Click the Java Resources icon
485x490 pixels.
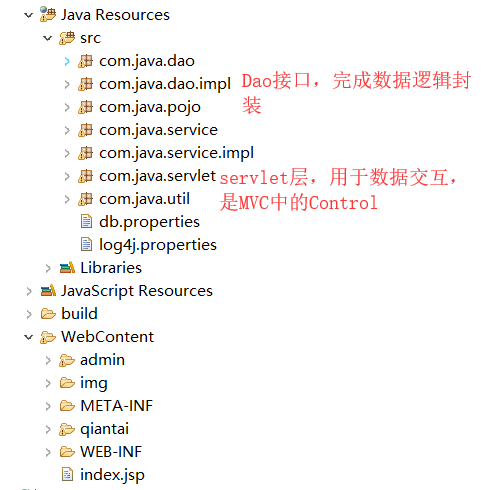click(x=48, y=14)
